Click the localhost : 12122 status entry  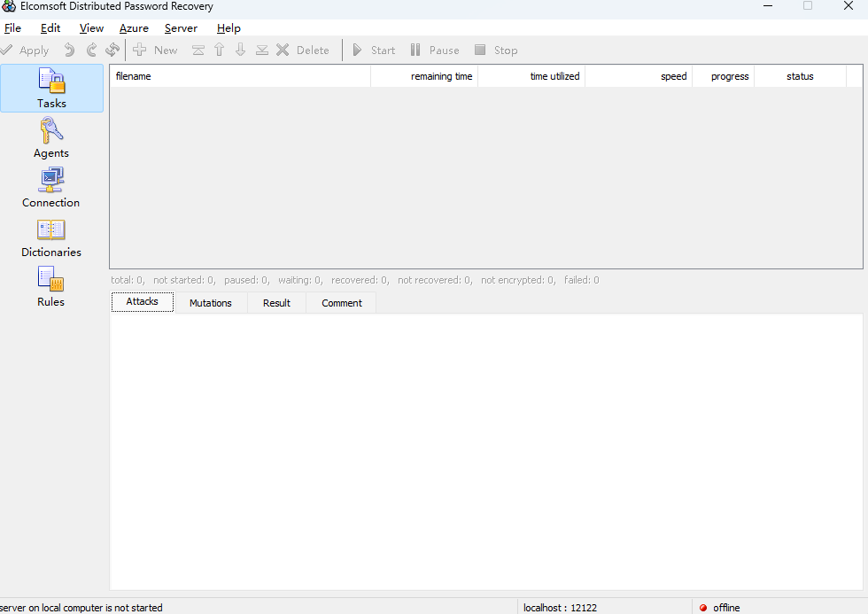point(560,608)
